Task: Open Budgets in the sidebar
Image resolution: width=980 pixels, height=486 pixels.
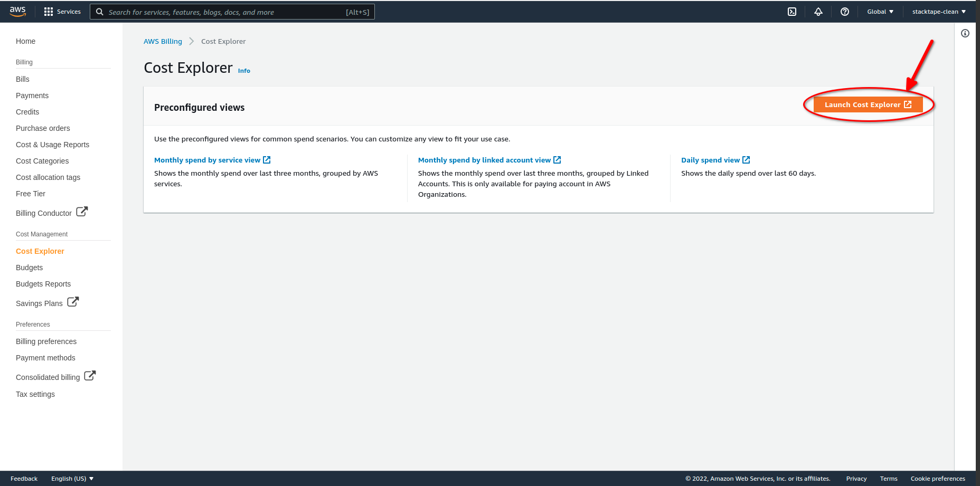Action: point(29,268)
